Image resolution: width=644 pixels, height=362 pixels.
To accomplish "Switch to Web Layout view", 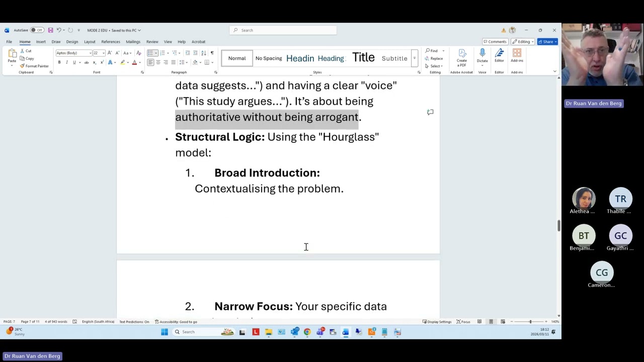I will (x=503, y=322).
